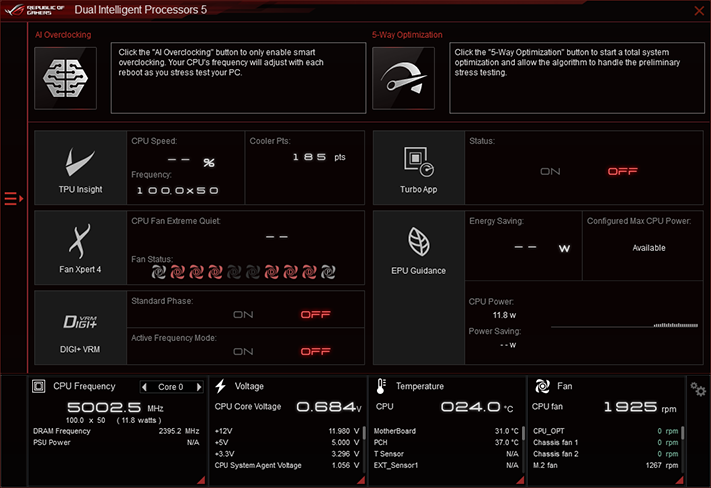Click the Republic of Gamers logo
The height and width of the screenshot is (488, 711).
point(34,10)
